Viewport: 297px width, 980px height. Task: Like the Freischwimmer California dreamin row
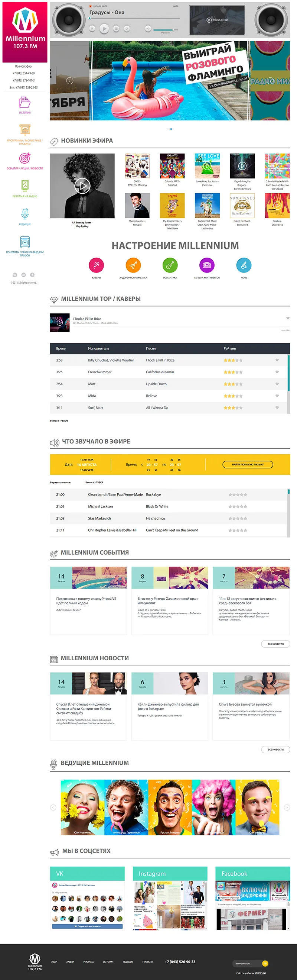pyautogui.click(x=277, y=372)
